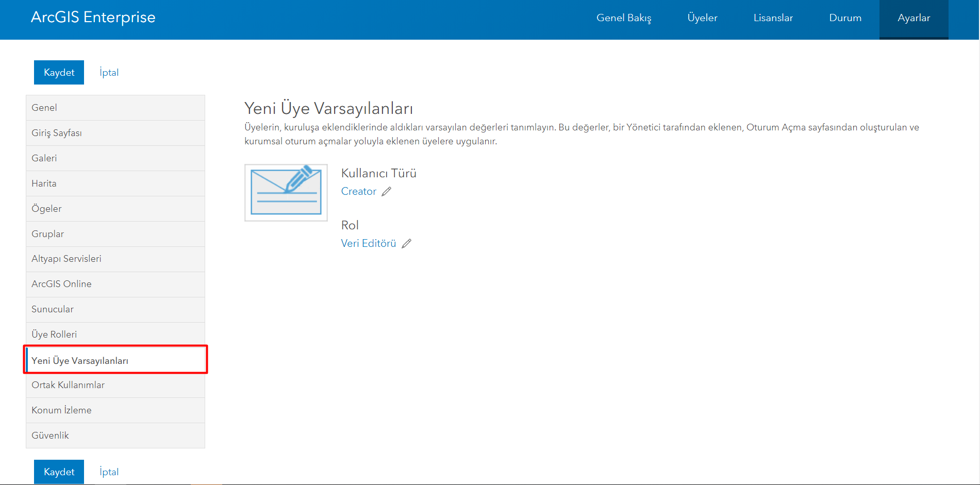Open Giriş Sayfası settings
The image size is (980, 485).
point(115,133)
